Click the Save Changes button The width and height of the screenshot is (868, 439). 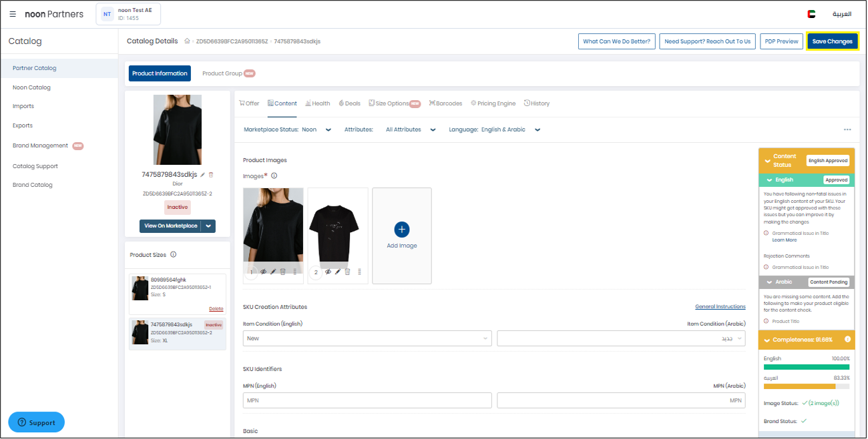pos(832,41)
